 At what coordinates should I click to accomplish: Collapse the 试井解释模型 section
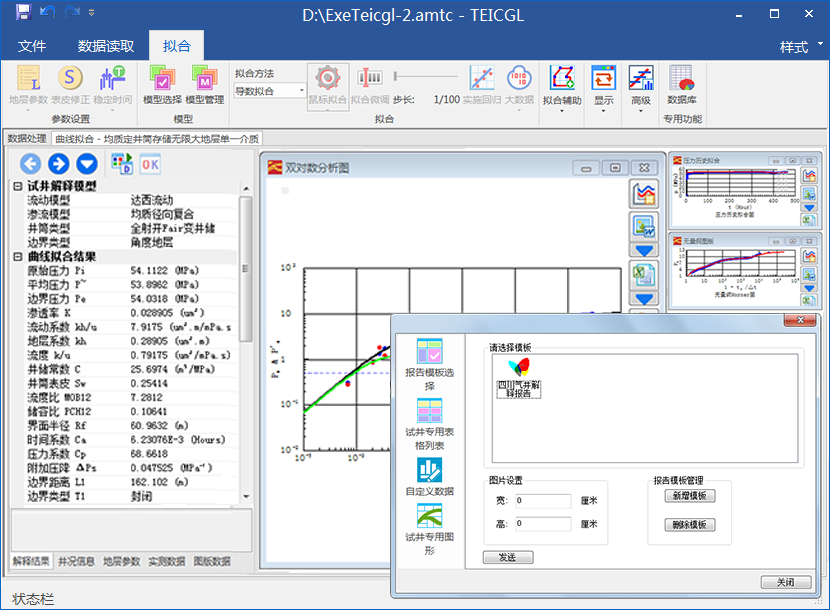(17, 187)
